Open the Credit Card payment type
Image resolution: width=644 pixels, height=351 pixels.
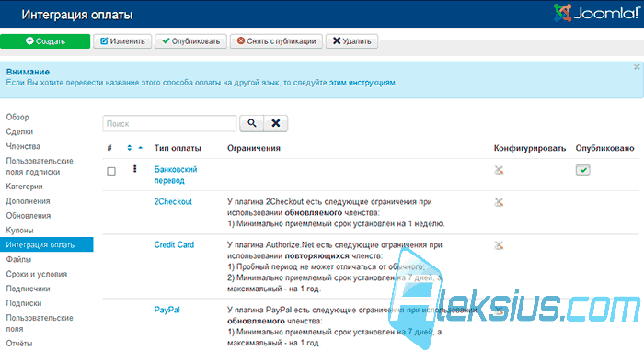click(174, 244)
